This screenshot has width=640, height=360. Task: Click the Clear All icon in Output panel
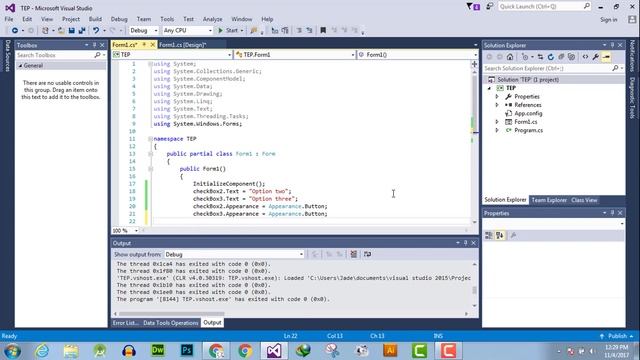[x=353, y=254]
